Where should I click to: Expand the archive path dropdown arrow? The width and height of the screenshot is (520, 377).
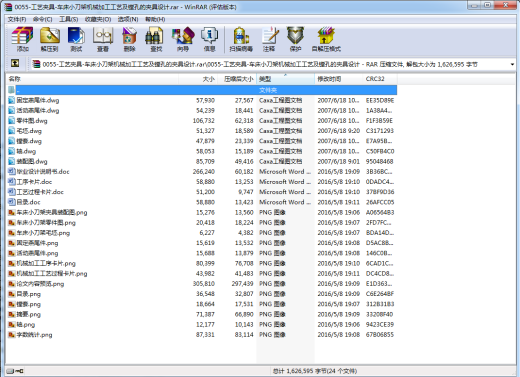[x=512, y=64]
